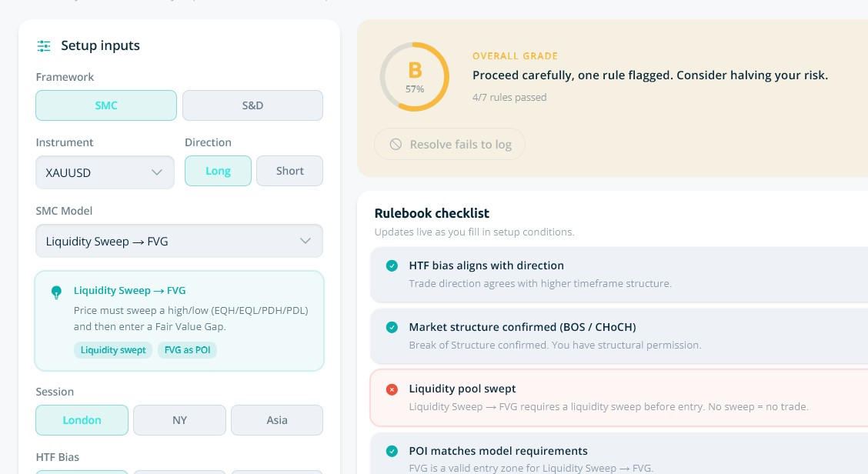Click the Market structure confirmed rule row

(x=619, y=336)
